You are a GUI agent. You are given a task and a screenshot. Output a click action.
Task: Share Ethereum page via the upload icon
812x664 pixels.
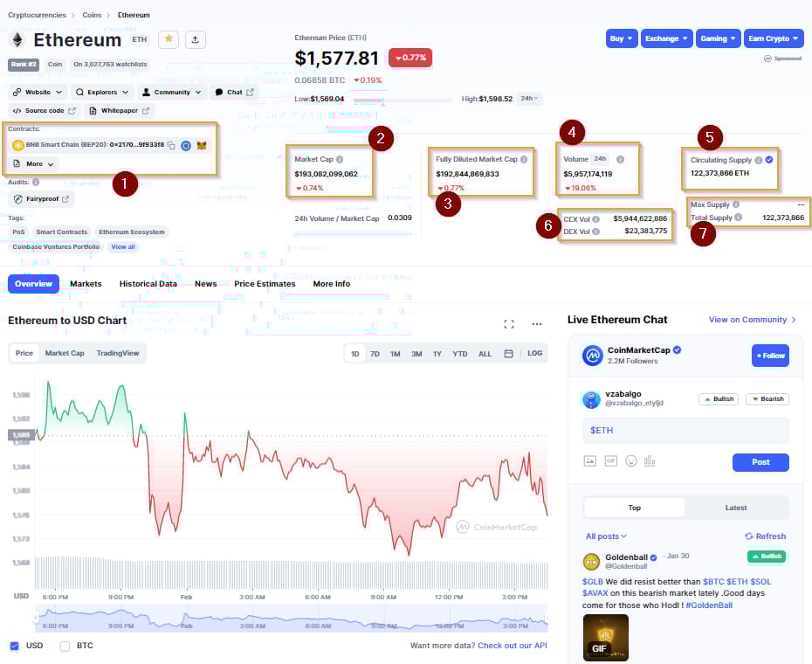coord(196,39)
